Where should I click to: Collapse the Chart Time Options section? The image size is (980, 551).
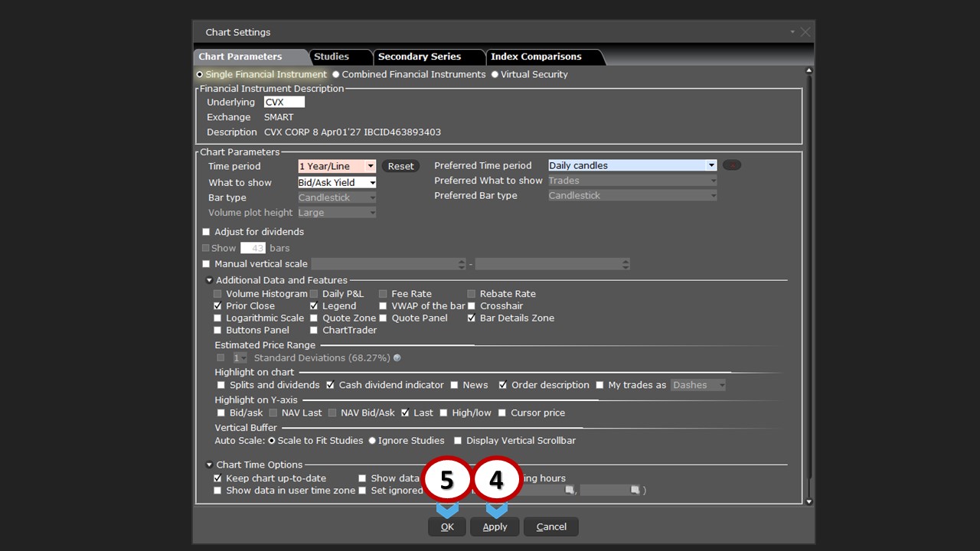tap(209, 464)
